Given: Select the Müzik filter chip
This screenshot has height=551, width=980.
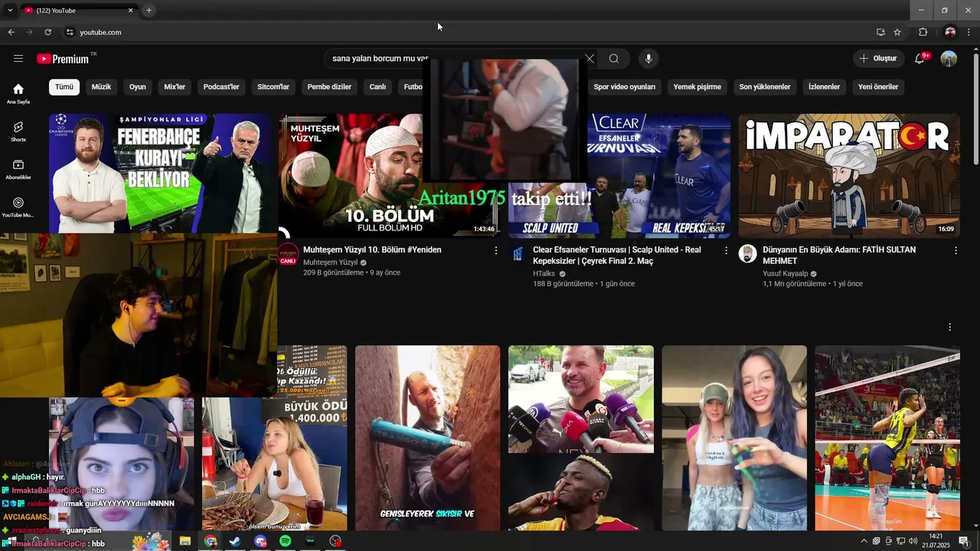Looking at the screenshot, I should [101, 86].
